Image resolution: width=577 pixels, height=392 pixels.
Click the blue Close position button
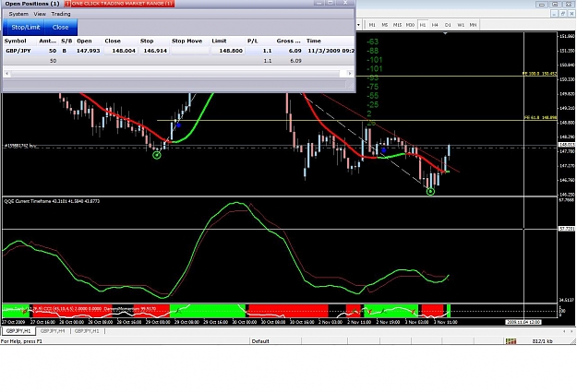click(60, 28)
